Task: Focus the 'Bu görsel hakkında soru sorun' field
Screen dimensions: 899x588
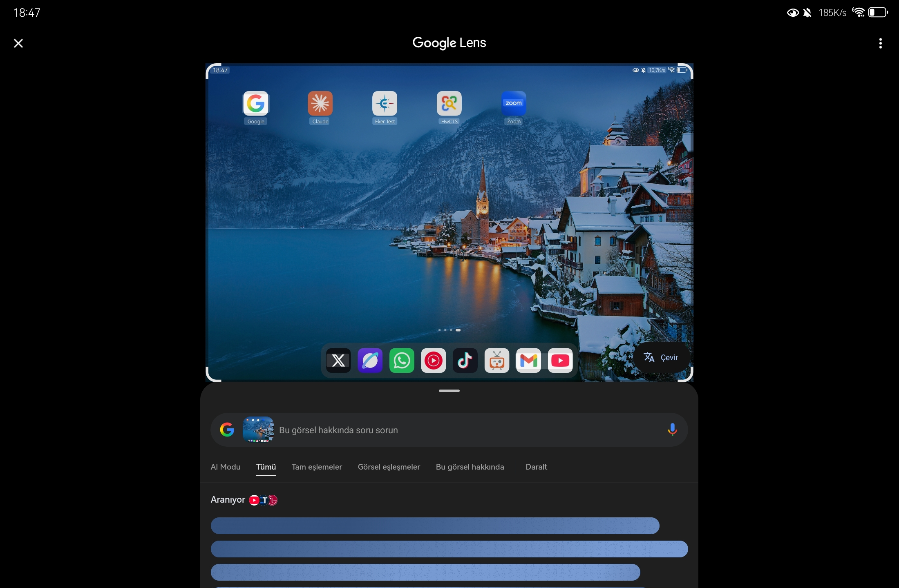Action: 449,430
